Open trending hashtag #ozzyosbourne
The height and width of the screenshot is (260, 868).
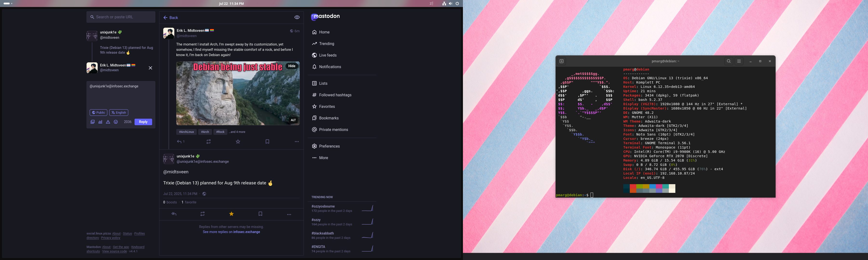[x=323, y=206]
